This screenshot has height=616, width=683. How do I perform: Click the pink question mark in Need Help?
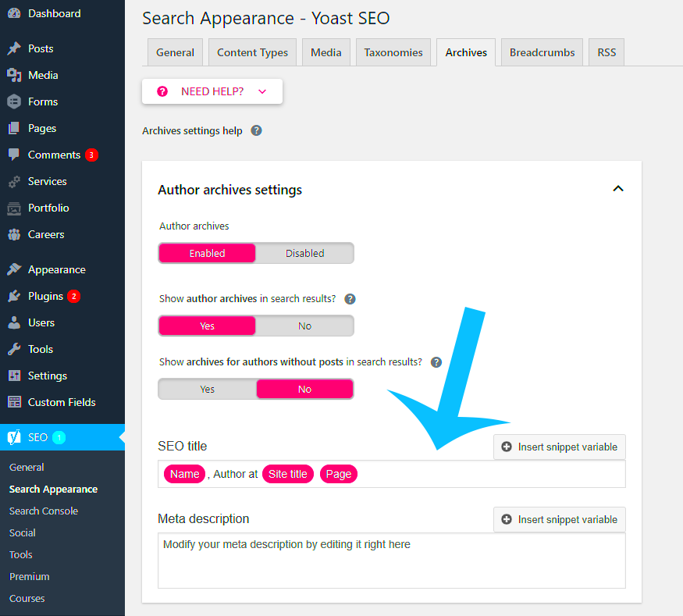coord(162,91)
